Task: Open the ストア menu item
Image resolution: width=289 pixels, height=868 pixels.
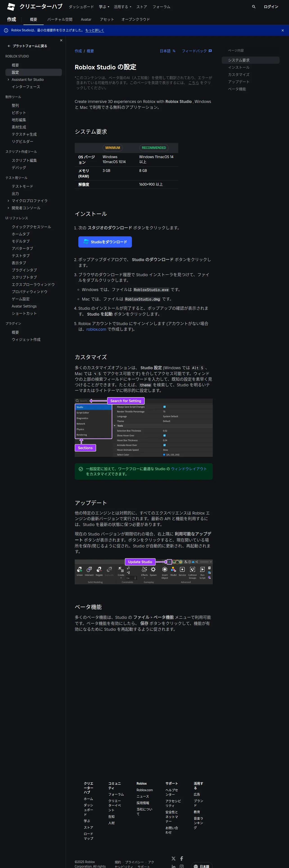Action: [x=142, y=7]
